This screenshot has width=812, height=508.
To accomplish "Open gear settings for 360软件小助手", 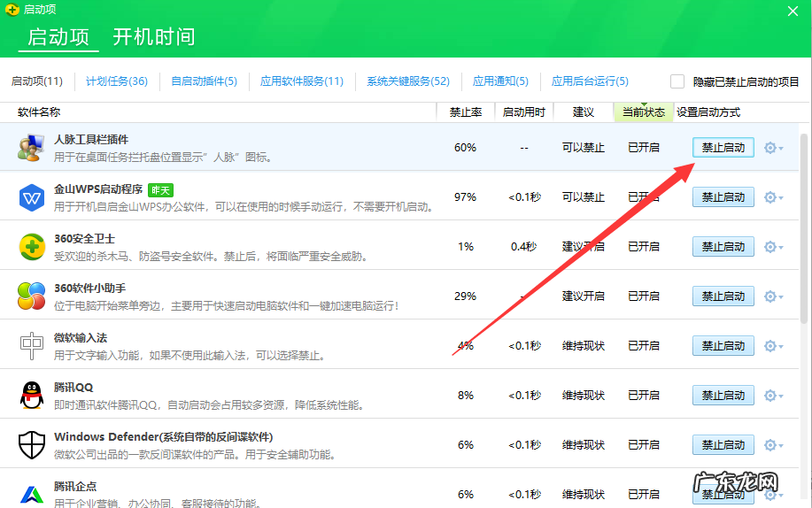I will [x=773, y=296].
